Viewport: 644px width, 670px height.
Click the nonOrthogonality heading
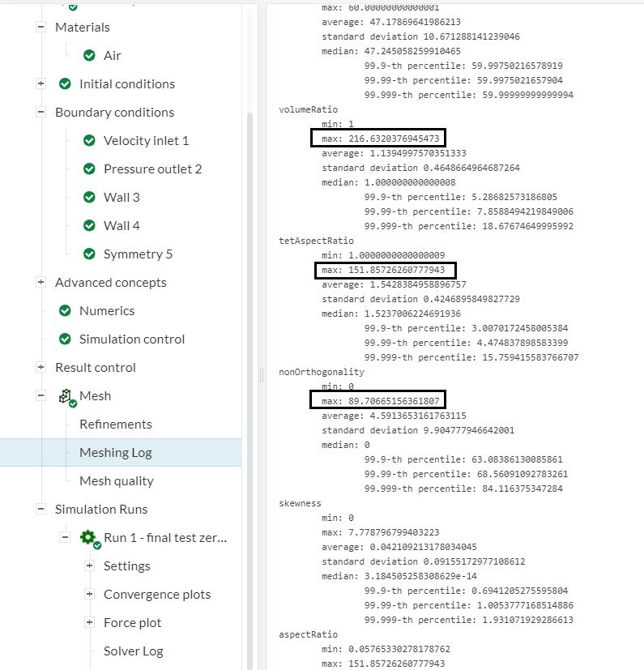322,372
